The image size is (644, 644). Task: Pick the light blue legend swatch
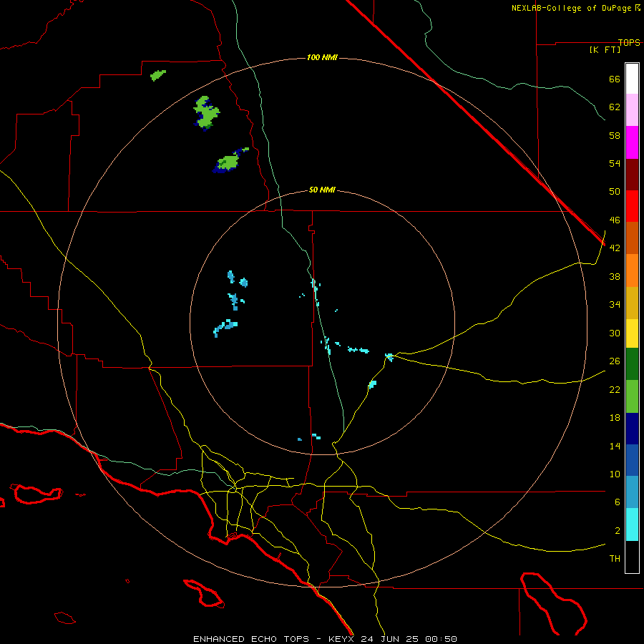tap(632, 492)
